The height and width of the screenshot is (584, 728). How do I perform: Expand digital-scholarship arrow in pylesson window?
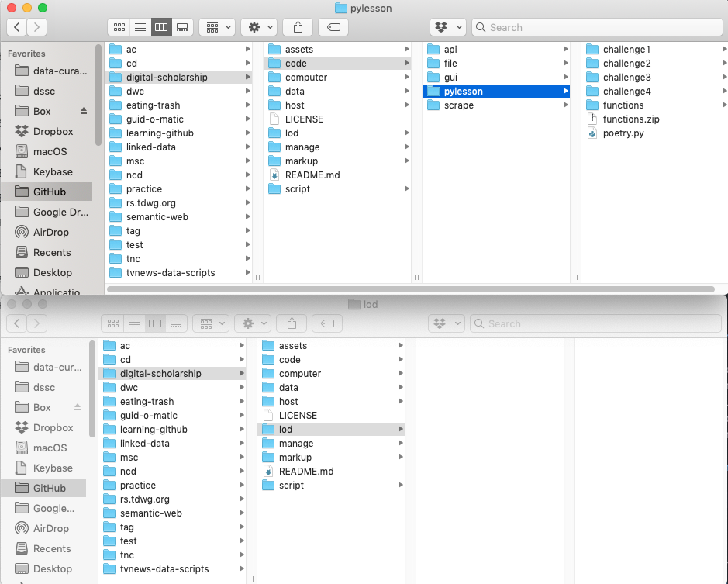247,77
